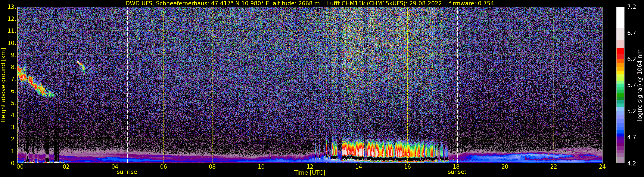Screen dimensions: 644x177
Task: Click the '8.' height axis tick label
Action: (13, 67)
